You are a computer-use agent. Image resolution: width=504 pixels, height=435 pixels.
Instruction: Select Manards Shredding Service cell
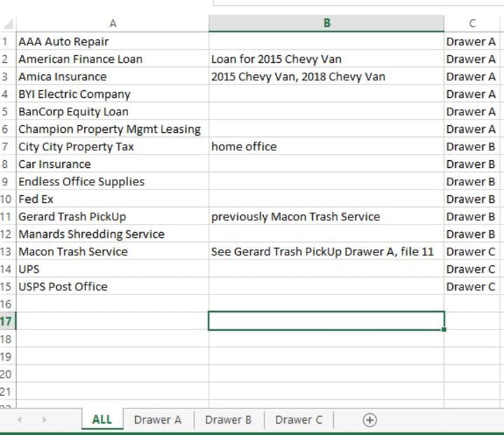[x=113, y=234]
